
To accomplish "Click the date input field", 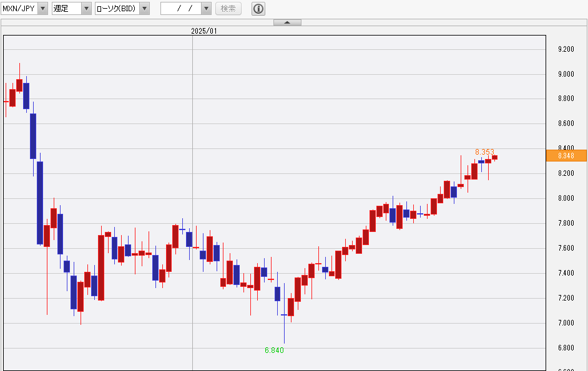I will 181,8.
